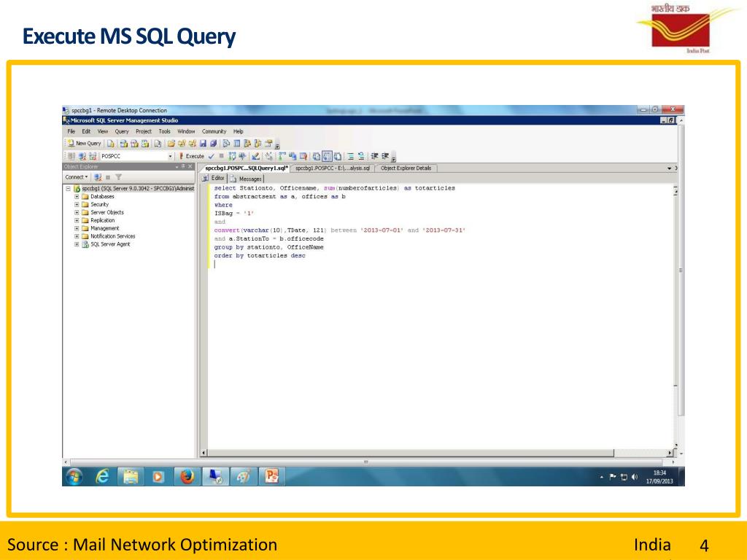Image resolution: width=747 pixels, height=560 pixels.
Task: Click the Save All icon
Action: coord(214,144)
